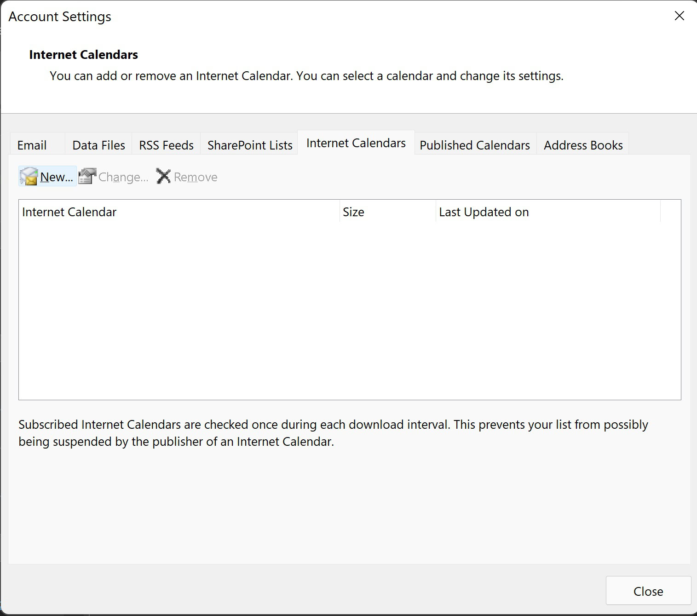The image size is (697, 616).
Task: Go to the RSS Feeds tab
Action: 166,145
